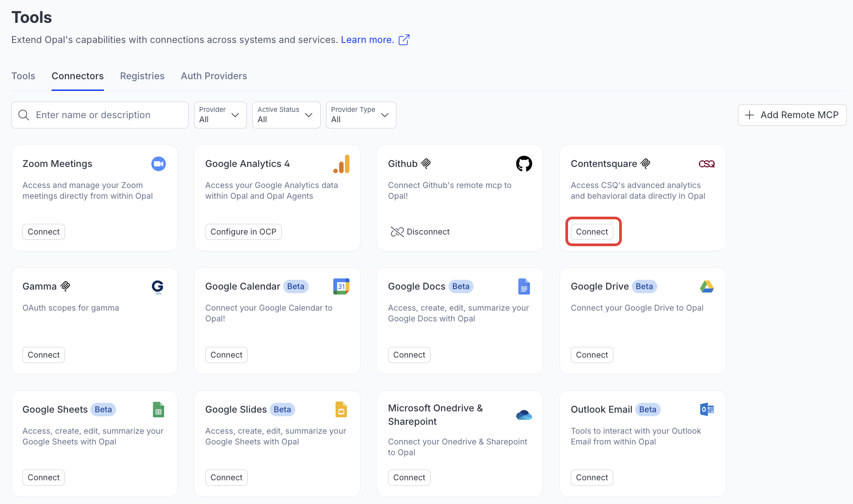Focus the name or description search field
Image resolution: width=853 pixels, height=504 pixels.
[x=100, y=115]
